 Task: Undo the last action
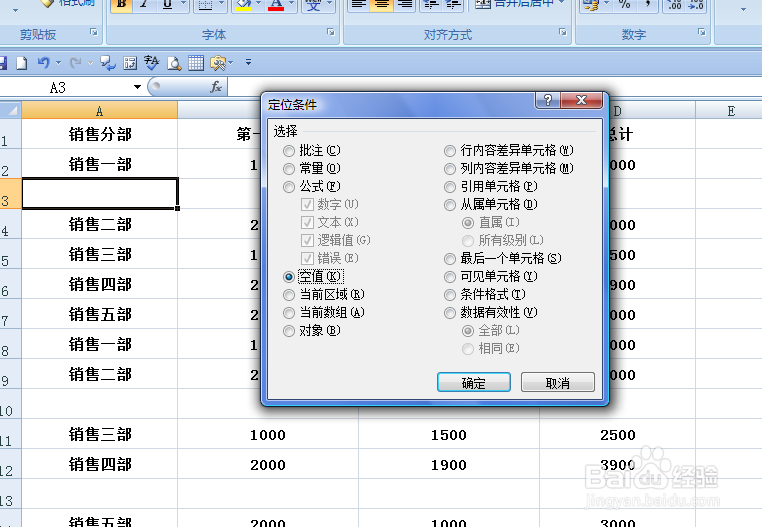(44, 63)
